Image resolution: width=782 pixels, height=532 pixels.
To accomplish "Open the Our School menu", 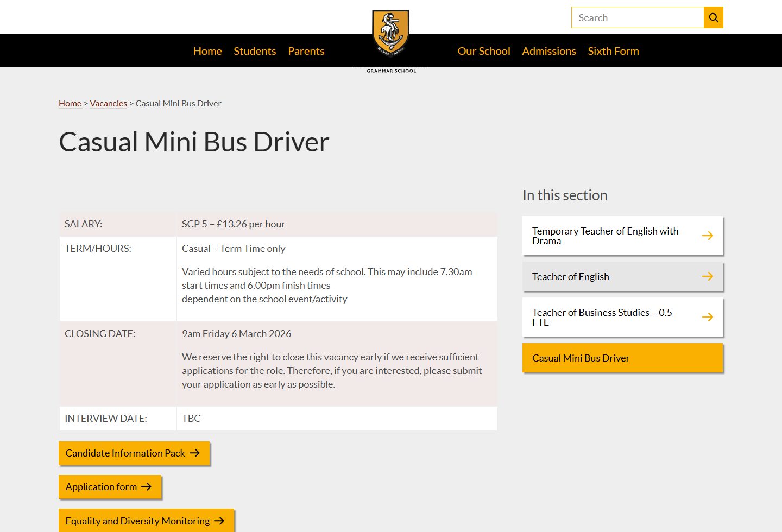I will pyautogui.click(x=484, y=50).
